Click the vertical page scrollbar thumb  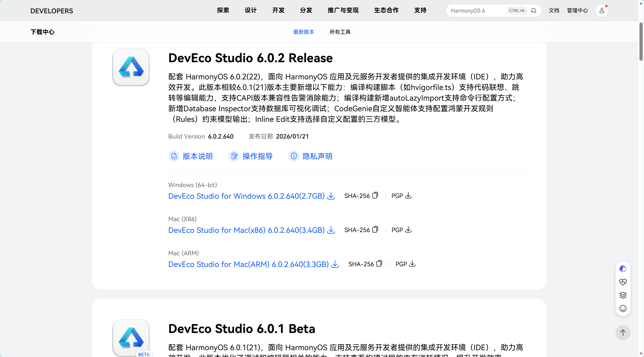(x=641, y=42)
